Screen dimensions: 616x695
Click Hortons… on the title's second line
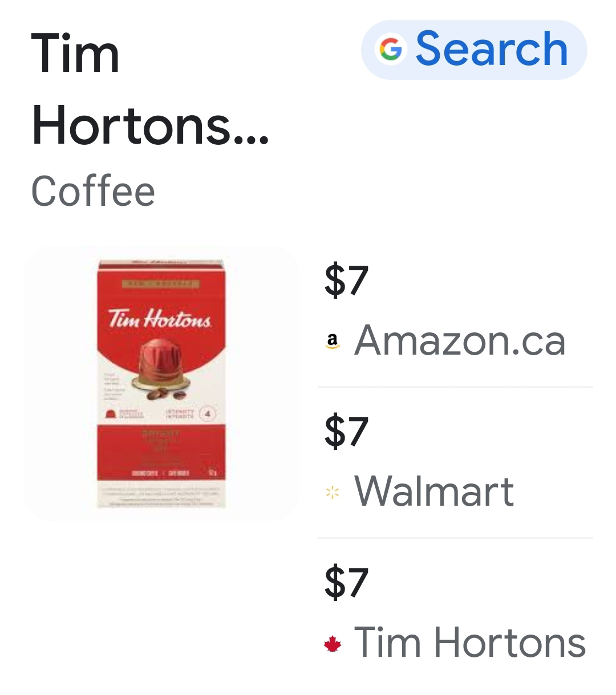pos(149,125)
